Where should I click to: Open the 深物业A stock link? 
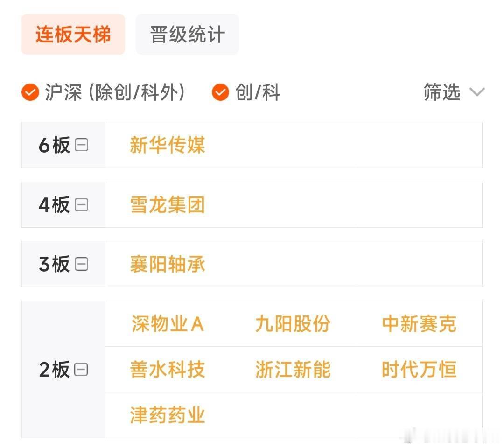pos(168,323)
